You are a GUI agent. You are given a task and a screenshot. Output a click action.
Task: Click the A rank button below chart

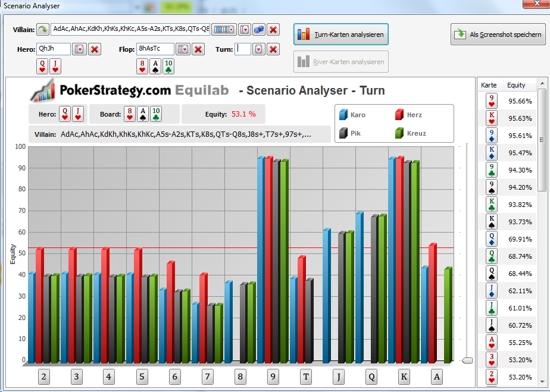(437, 377)
